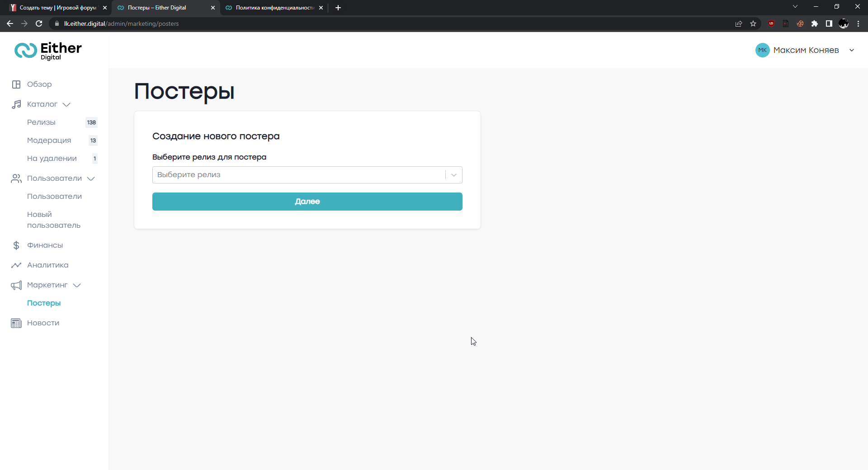Viewport: 868px width, 470px height.
Task: Bookmark this page with star icon
Action: 753,23
